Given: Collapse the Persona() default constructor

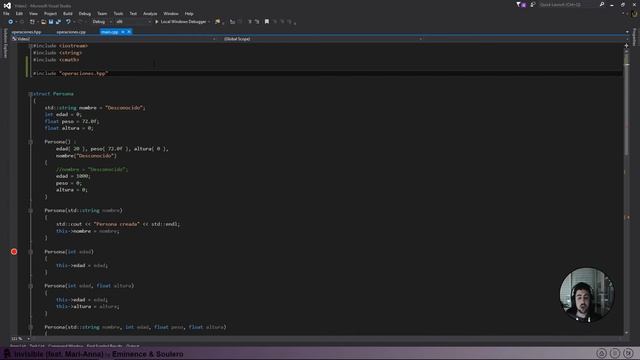Looking at the screenshot, I should tap(31, 142).
